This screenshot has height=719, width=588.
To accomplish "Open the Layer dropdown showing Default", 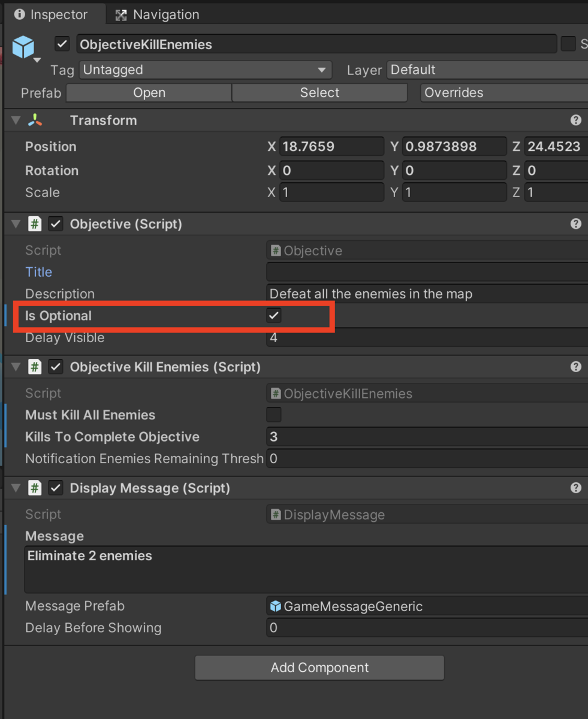I will (487, 70).
